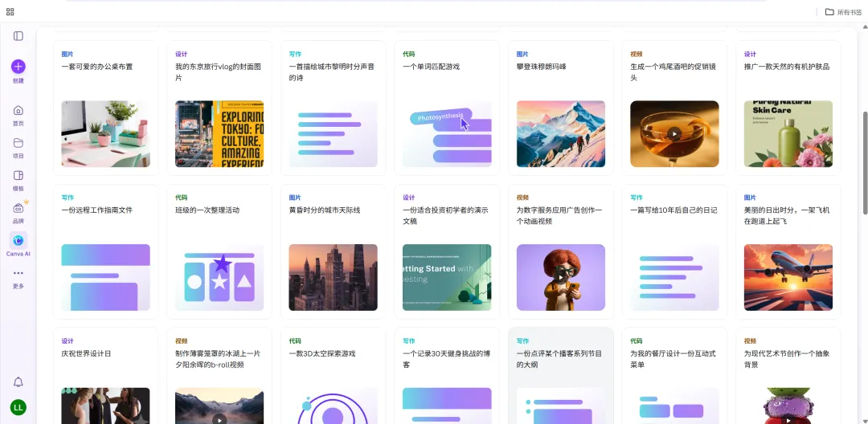This screenshot has height=424, width=868.
Task: Select prompt 一个单词匹配游戏
Action: tap(432, 67)
